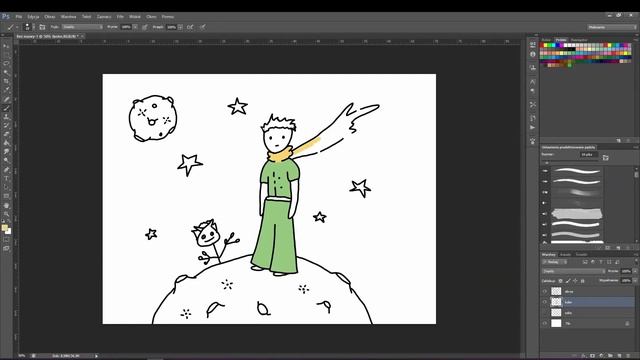Select the Paint Bucket tool
640x360 pixels.
click(6, 143)
